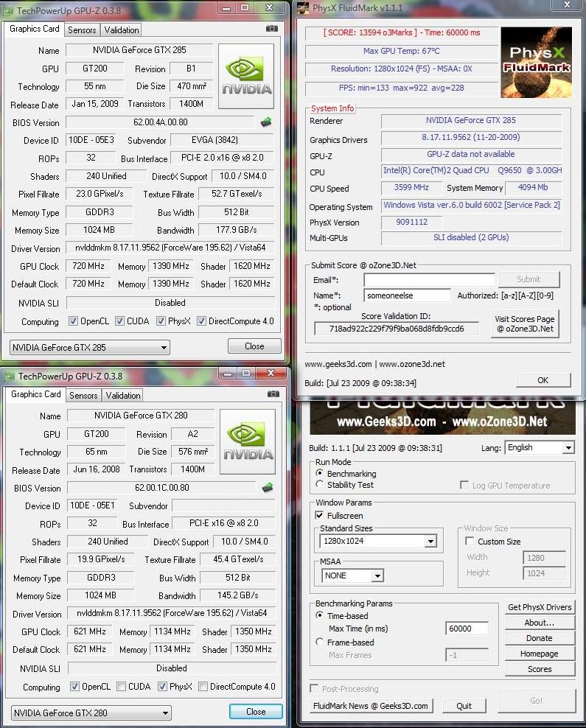Click the Homepage button
This screenshot has width=586, height=728.
tap(540, 654)
